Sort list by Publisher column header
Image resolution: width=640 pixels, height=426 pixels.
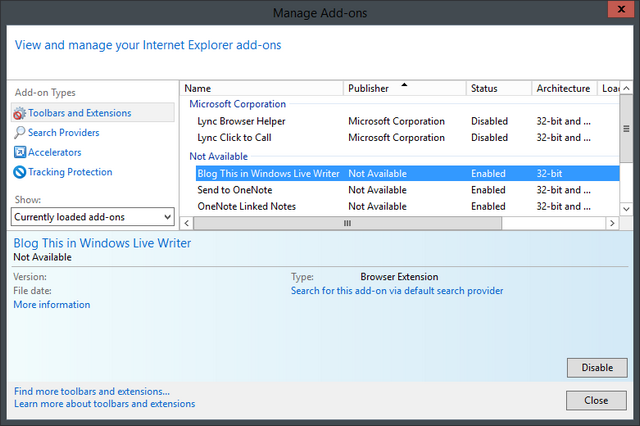(x=404, y=88)
